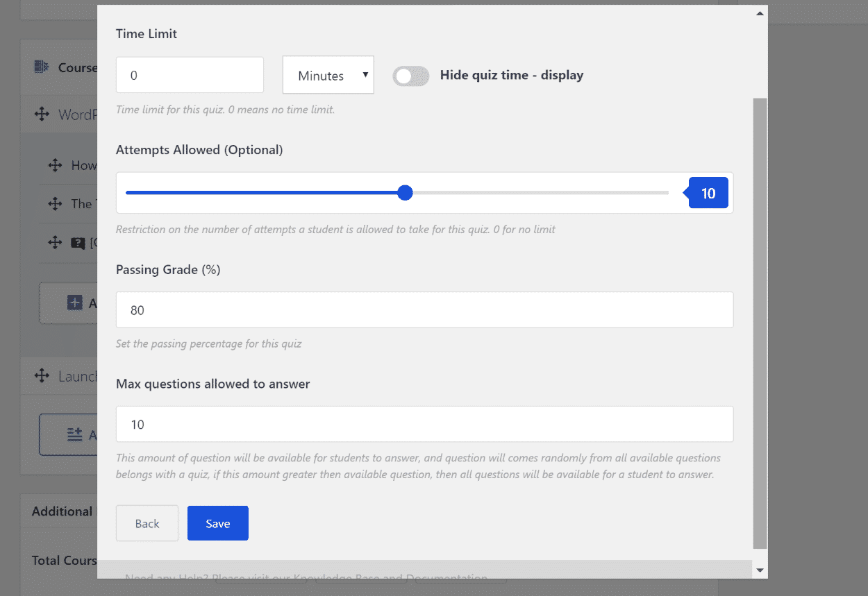The width and height of the screenshot is (868, 596).
Task: Click the modal scrollbar up arrow
Action: tap(760, 13)
